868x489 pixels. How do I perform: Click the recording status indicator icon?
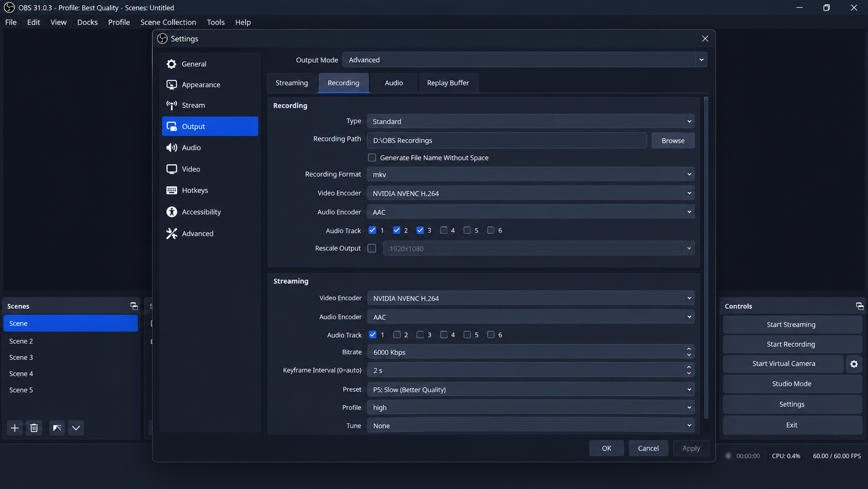tap(728, 456)
